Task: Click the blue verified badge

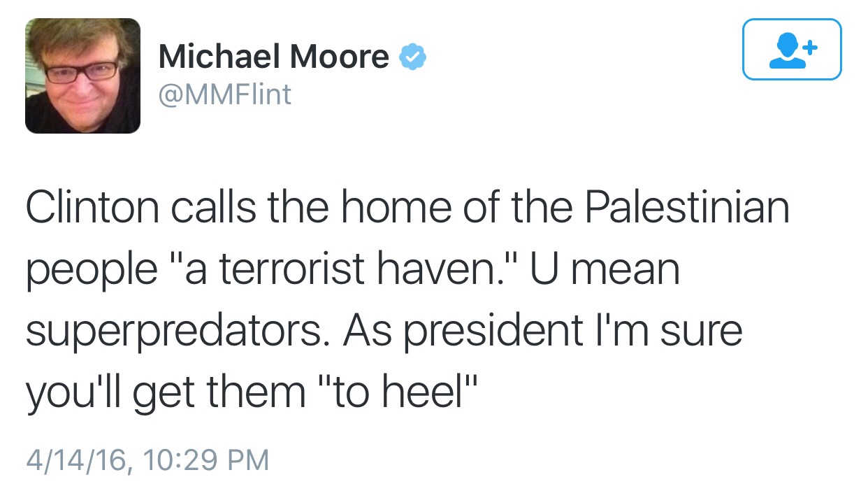Action: (x=413, y=57)
